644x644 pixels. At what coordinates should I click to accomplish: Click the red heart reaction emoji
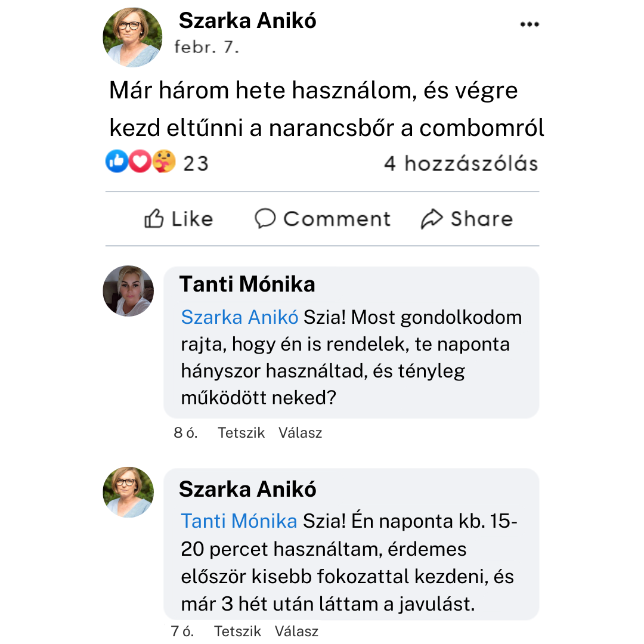[x=140, y=162]
